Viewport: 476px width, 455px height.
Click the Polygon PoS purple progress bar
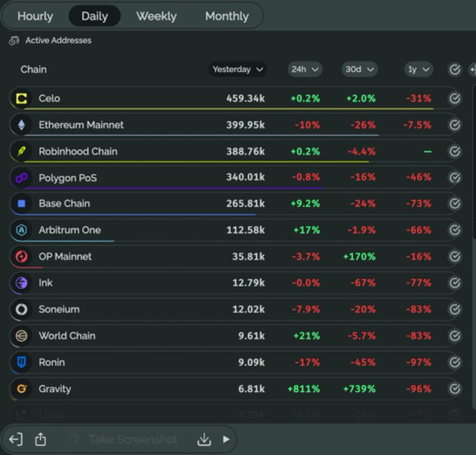tap(174, 188)
